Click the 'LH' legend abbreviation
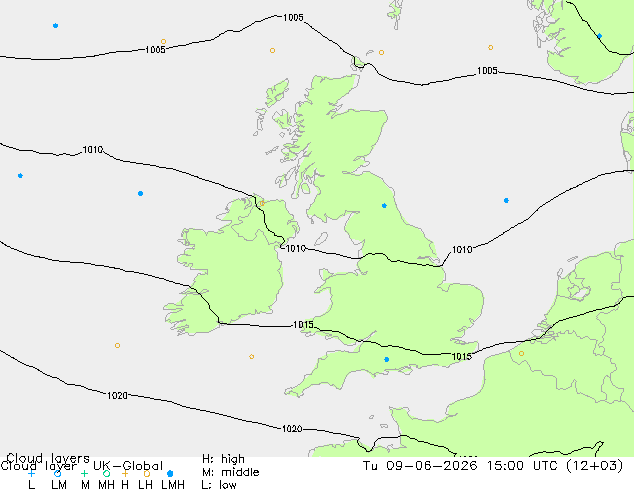 (146, 484)
